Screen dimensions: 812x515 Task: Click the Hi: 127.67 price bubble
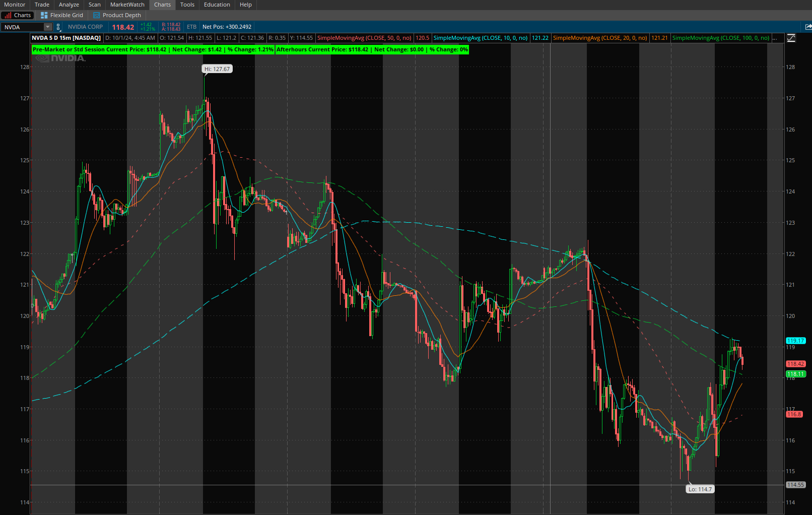click(x=217, y=69)
